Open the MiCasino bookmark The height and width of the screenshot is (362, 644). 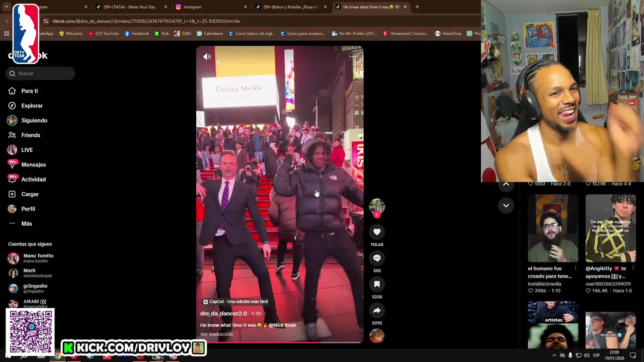[x=70, y=34]
